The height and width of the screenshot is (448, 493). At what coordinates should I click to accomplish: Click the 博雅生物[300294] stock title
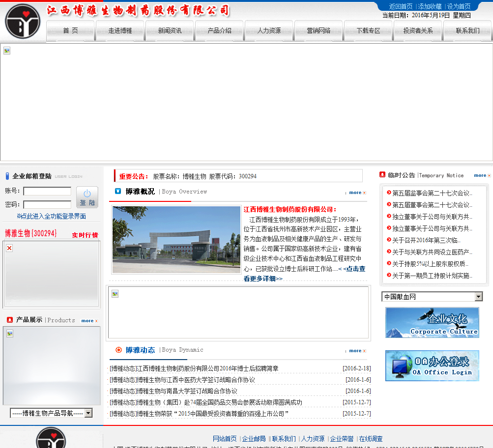[x=31, y=233]
